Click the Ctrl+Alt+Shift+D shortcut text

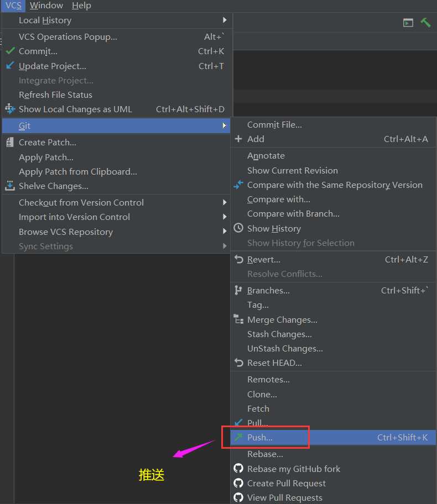[x=190, y=109]
